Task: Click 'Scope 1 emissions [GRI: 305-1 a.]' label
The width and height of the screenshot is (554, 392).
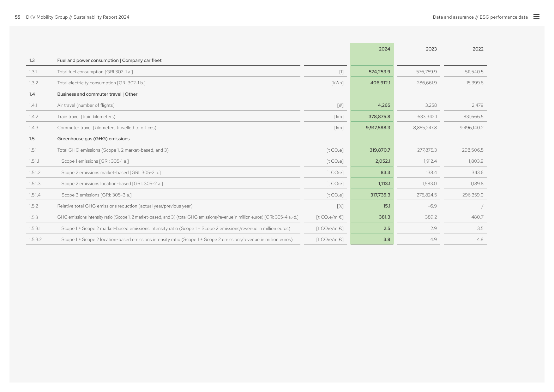Action: [x=95, y=161]
